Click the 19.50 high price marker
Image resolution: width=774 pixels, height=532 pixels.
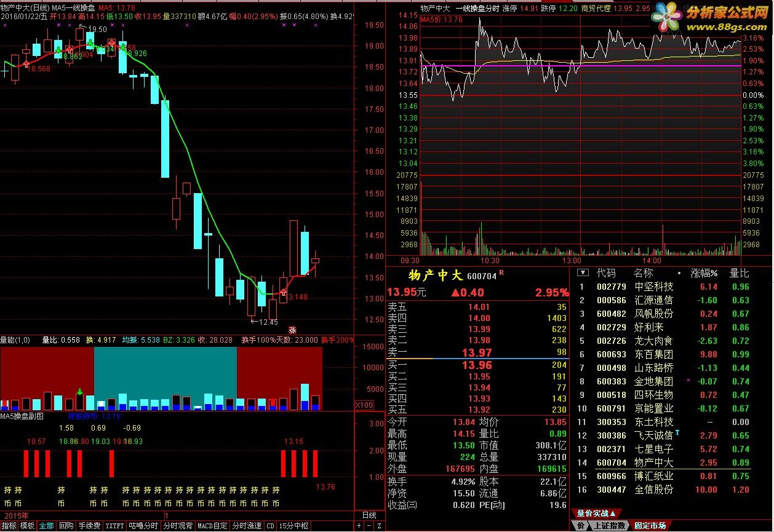(x=97, y=29)
